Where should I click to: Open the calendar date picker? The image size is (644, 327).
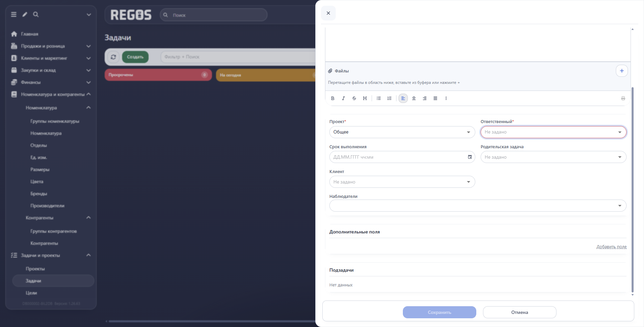(470, 157)
